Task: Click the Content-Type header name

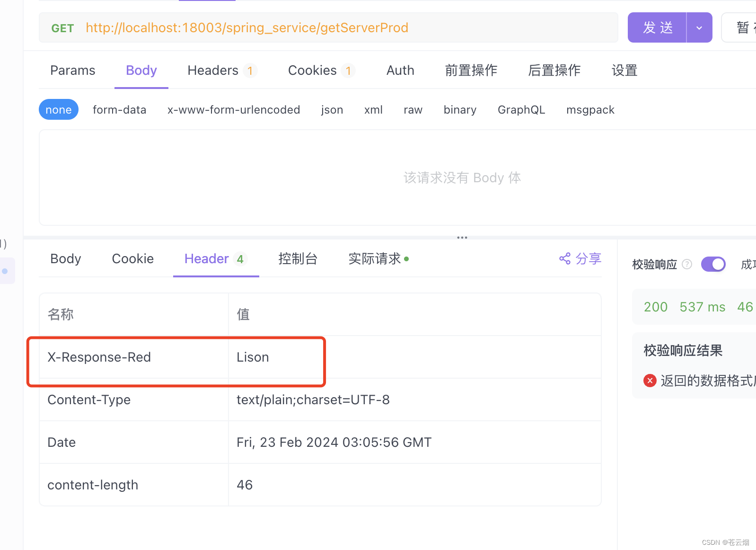Action: point(89,399)
